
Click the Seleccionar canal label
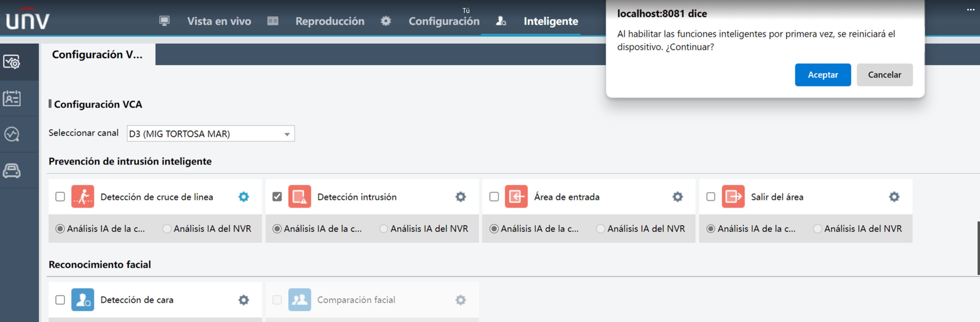pos(83,133)
